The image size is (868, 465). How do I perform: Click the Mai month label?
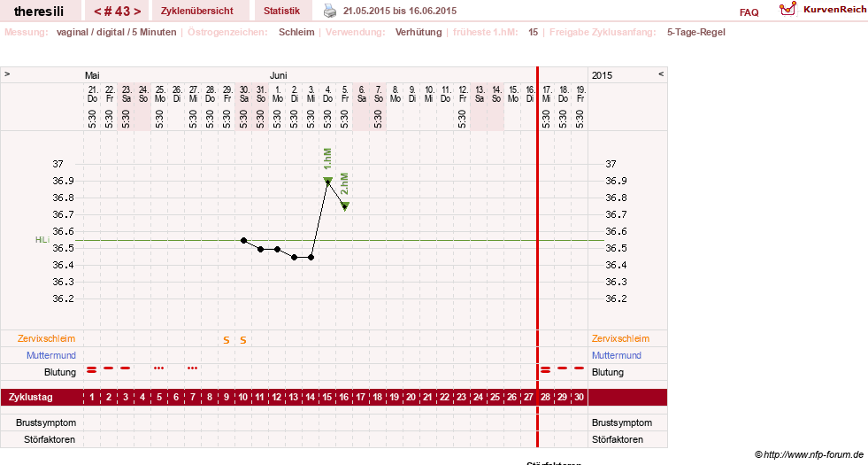(x=92, y=75)
